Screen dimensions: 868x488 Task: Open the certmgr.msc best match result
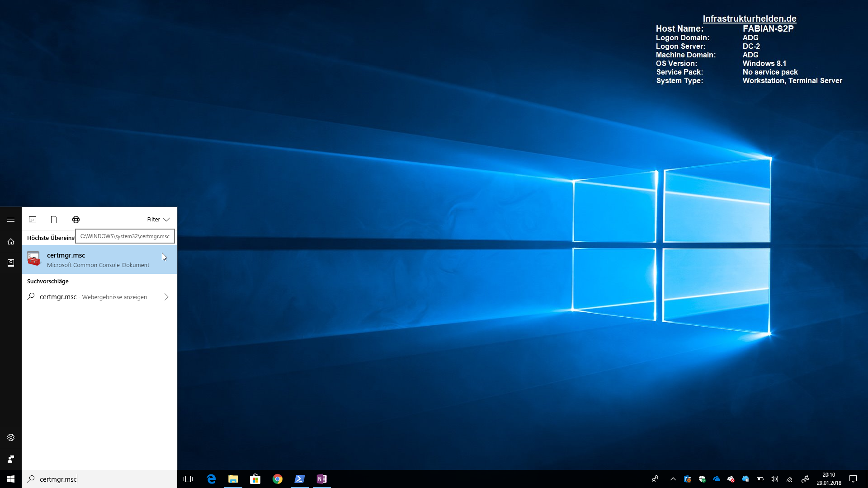click(x=99, y=259)
